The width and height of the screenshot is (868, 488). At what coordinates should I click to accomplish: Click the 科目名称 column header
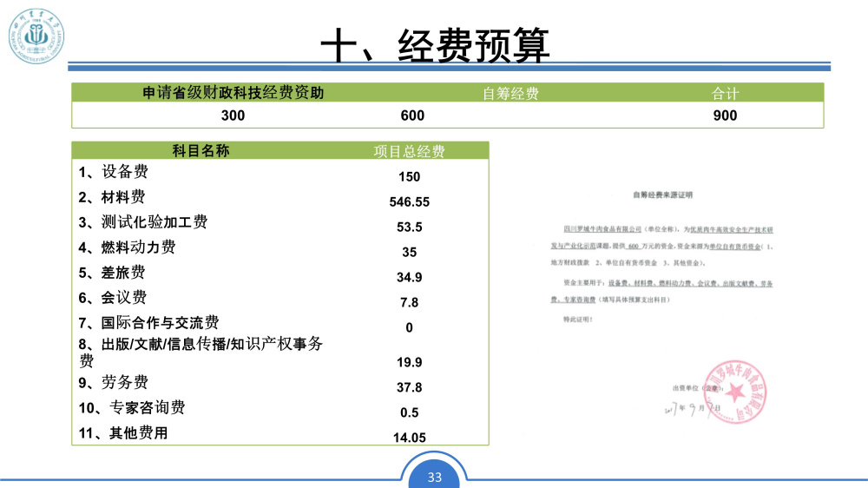[201, 151]
